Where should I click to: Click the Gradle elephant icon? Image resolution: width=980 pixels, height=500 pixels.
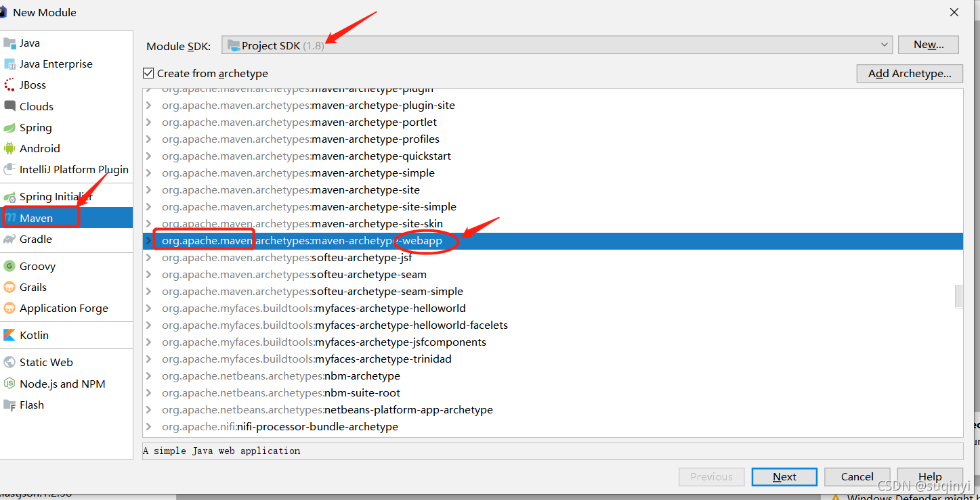(9, 240)
